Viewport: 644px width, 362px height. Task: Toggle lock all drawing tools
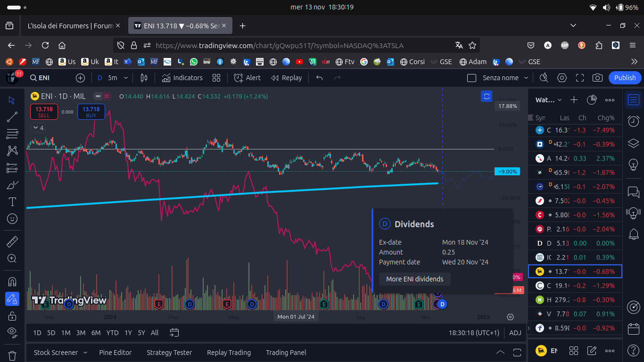tap(12, 315)
